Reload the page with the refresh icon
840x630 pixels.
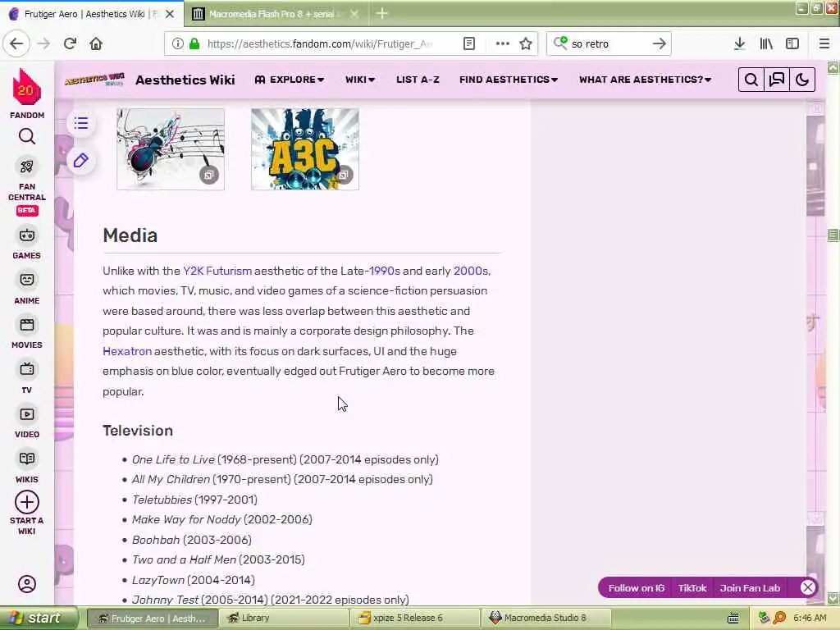coord(70,43)
